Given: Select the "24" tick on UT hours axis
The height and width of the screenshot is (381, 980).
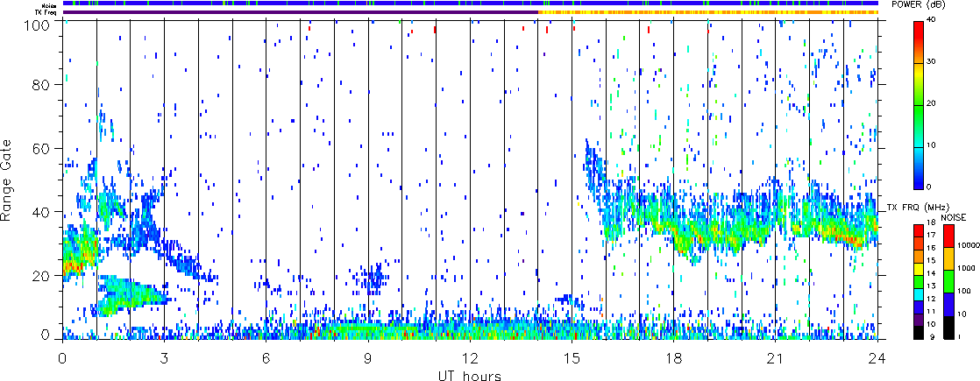Looking at the screenshot, I should [877, 358].
